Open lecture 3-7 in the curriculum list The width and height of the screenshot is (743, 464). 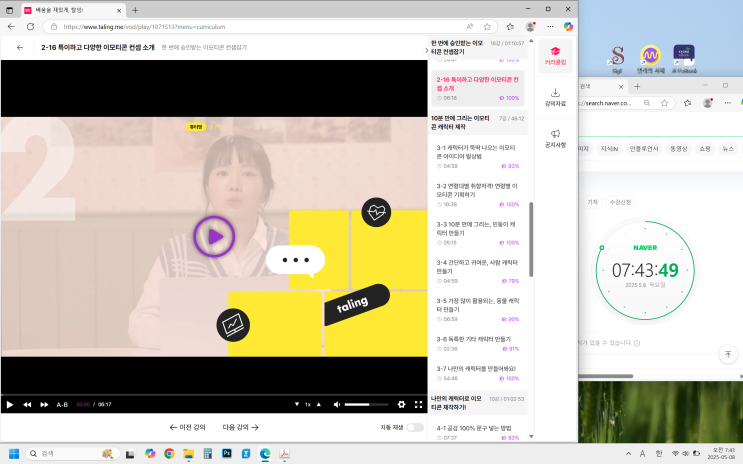pyautogui.click(x=478, y=373)
